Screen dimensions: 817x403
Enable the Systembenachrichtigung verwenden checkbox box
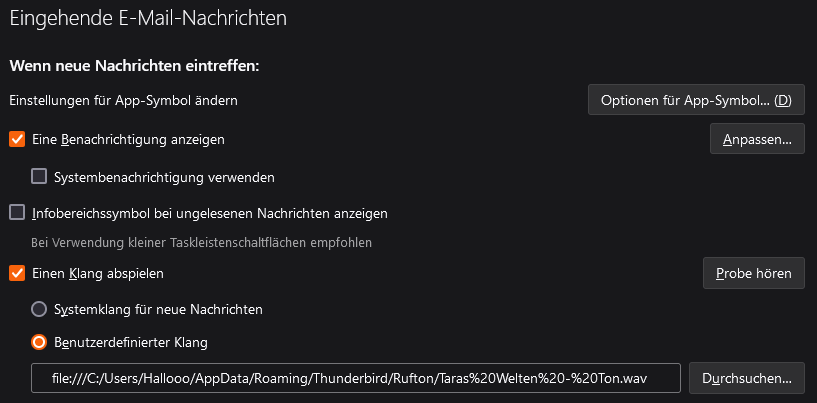point(40,177)
